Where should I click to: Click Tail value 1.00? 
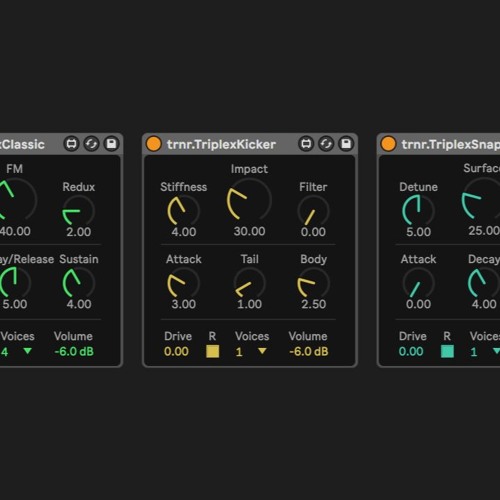pos(249,304)
